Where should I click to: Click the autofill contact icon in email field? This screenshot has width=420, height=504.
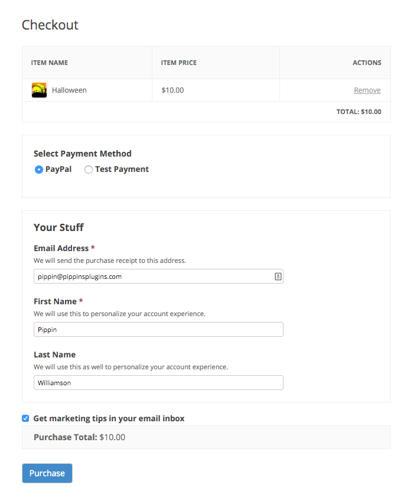coord(278,277)
